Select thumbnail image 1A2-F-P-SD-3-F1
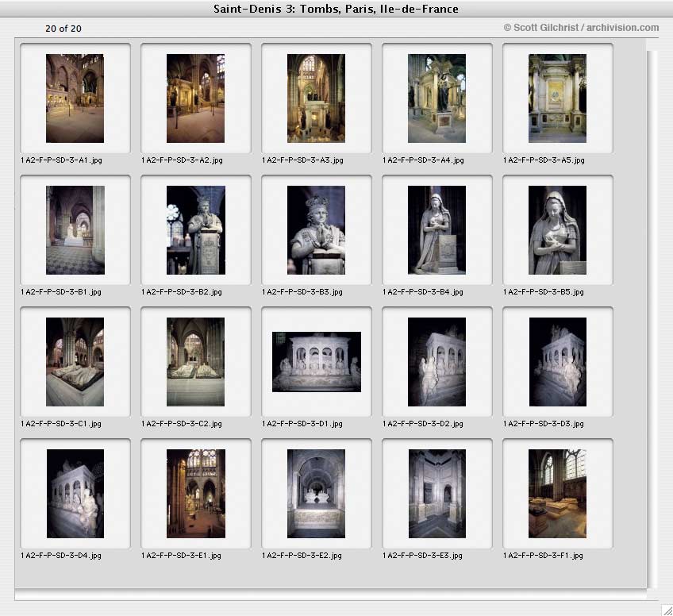The height and width of the screenshot is (616, 673). 558,494
